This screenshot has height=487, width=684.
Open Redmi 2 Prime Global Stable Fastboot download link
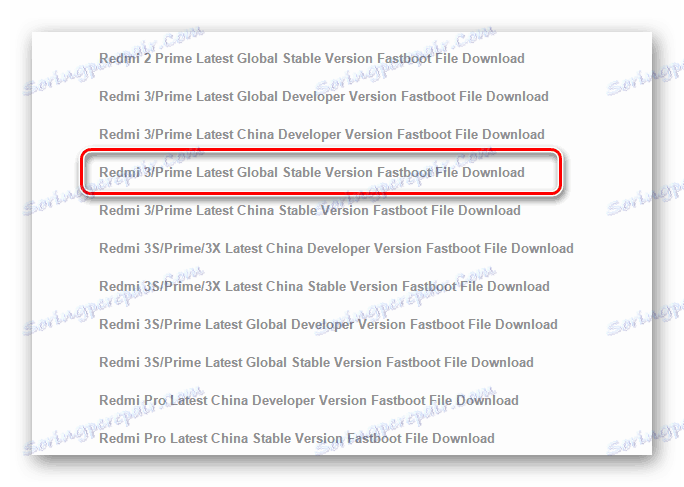click(311, 58)
